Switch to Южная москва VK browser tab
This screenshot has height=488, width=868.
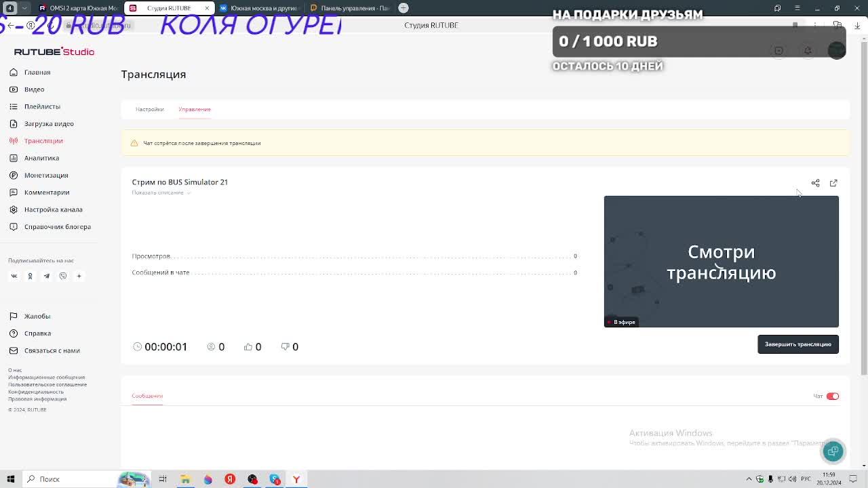point(258,8)
